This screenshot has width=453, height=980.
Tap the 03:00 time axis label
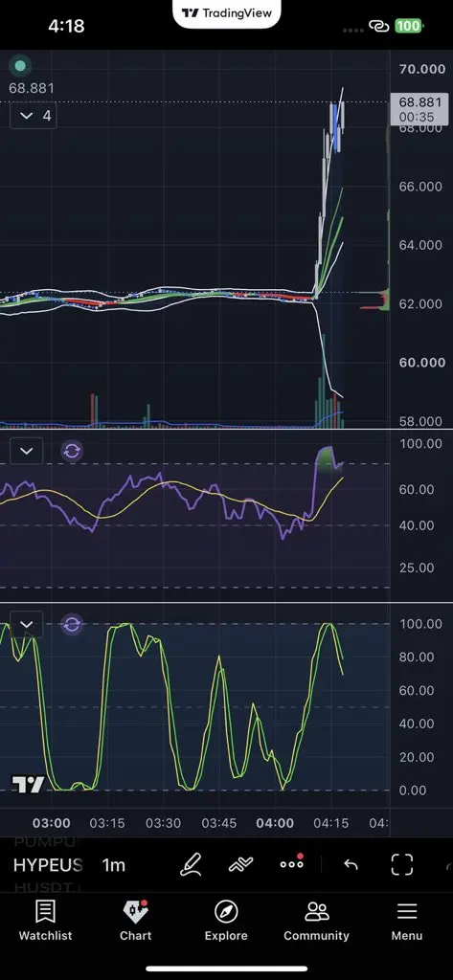(52, 822)
